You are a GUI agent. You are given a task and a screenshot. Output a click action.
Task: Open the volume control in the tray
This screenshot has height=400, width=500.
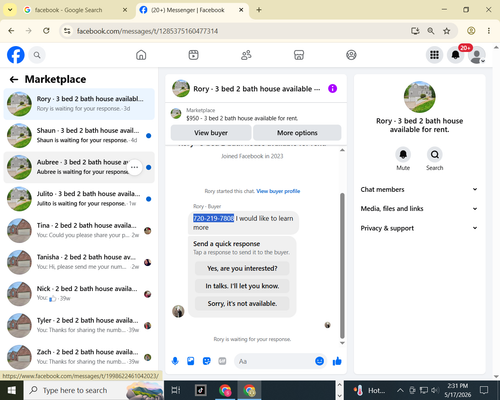(435, 390)
